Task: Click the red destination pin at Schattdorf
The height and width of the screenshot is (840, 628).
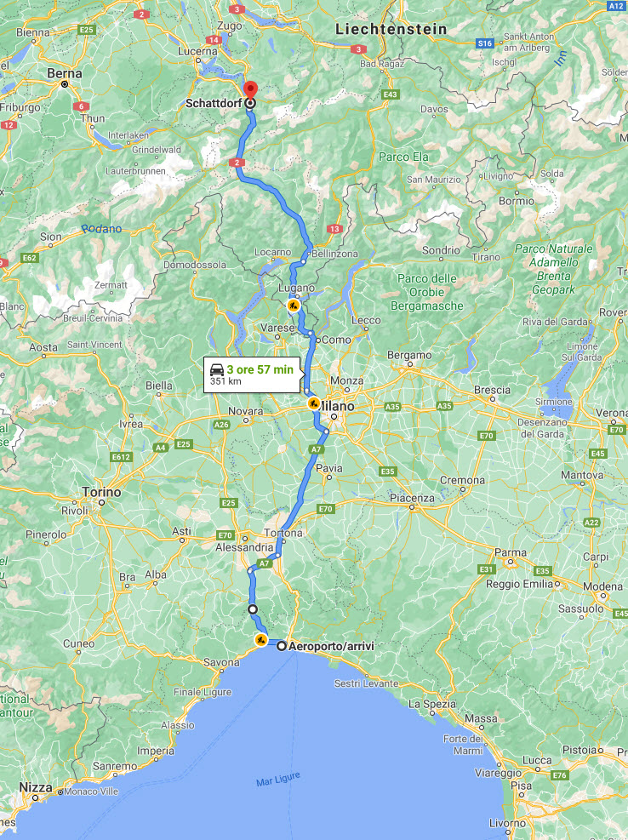Action: [250, 91]
